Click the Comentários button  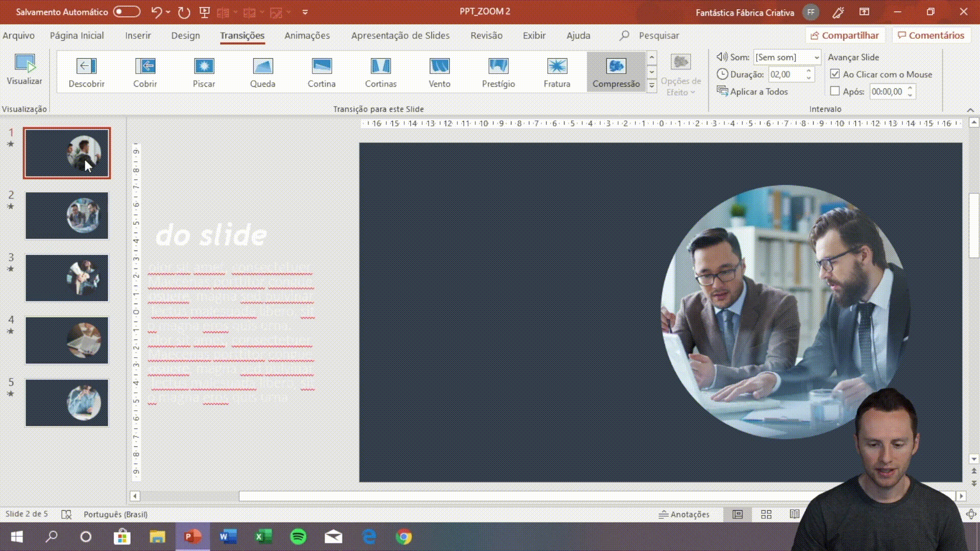click(x=931, y=35)
